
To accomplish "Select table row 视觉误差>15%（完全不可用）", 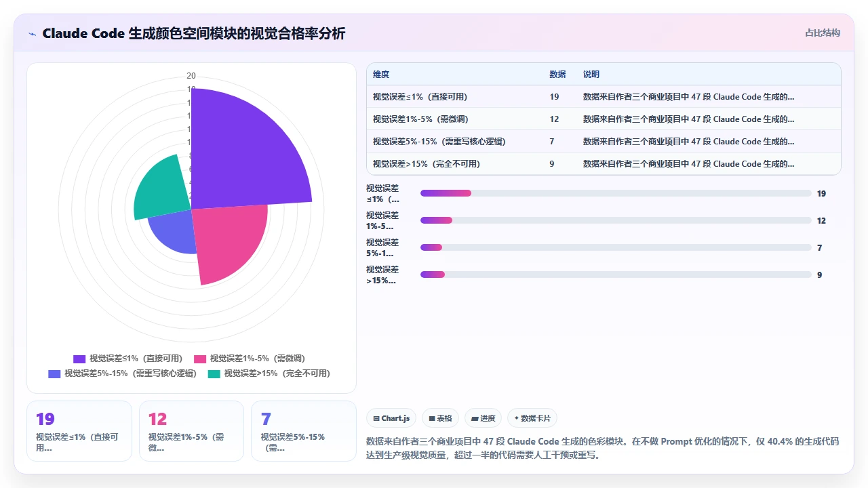I will coord(604,164).
